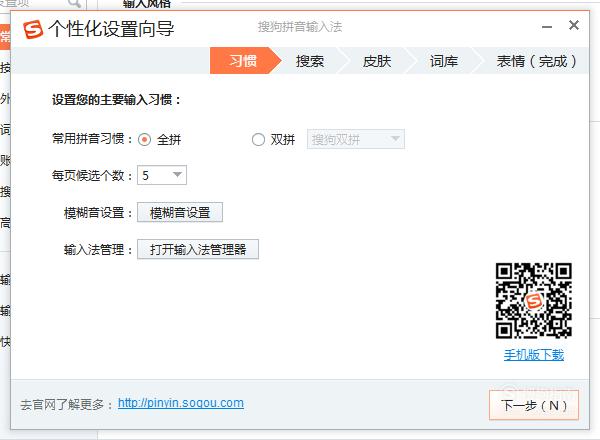Viewport: 600px width, 440px height.
Task: Switch to the 习惯 wizard step
Action: click(243, 61)
